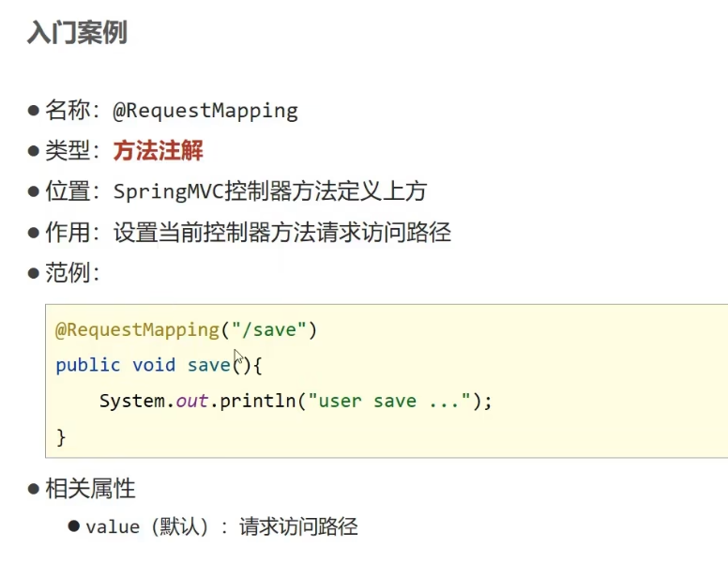Click the value (默认) attribute name
Viewport: 728px width, 578px height.
coord(146,527)
